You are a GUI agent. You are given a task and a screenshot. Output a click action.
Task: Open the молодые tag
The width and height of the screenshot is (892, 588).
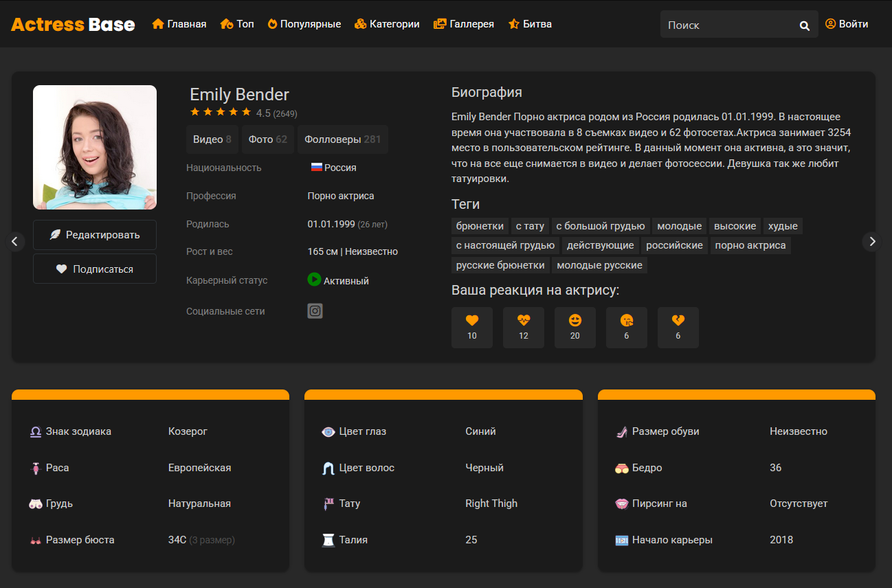point(680,226)
